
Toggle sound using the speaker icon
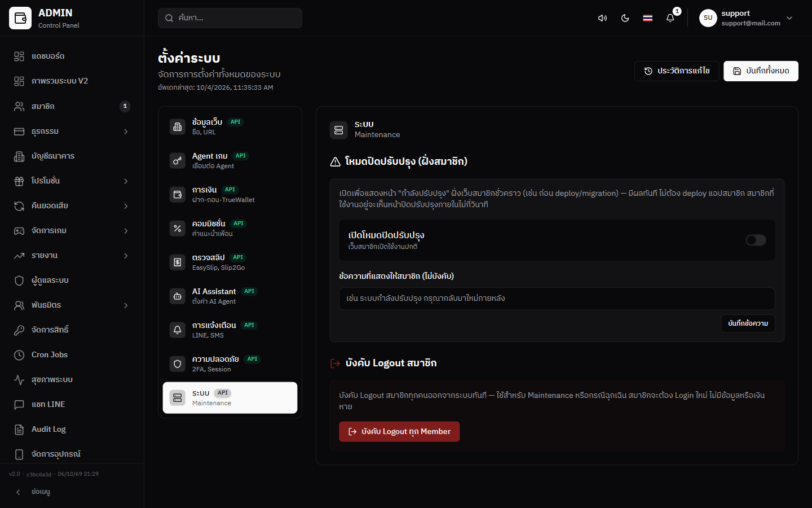coord(602,18)
